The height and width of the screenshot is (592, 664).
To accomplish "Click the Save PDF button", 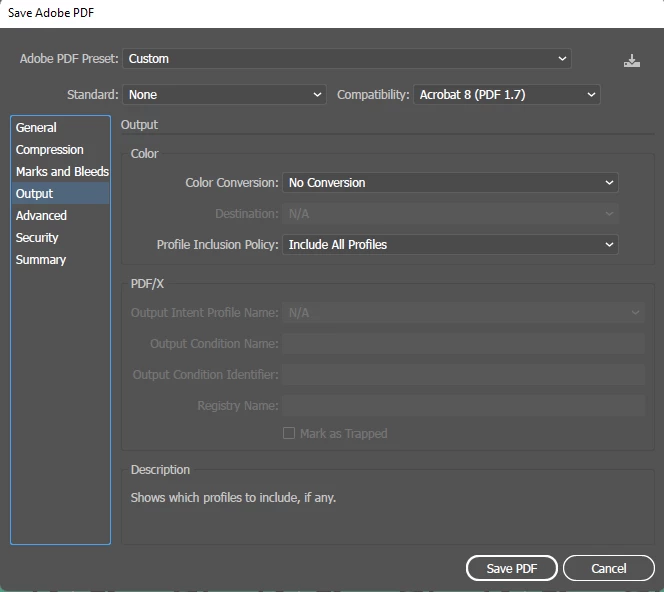I will 512,568.
